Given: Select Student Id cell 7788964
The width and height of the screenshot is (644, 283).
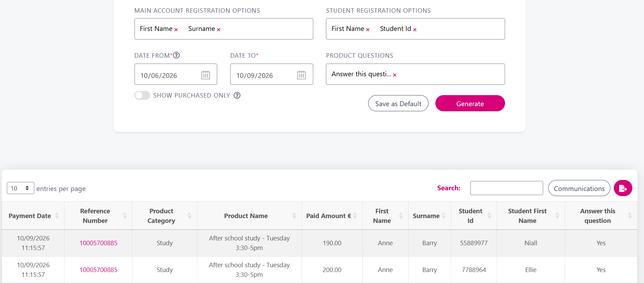Looking at the screenshot, I should 474,270.
